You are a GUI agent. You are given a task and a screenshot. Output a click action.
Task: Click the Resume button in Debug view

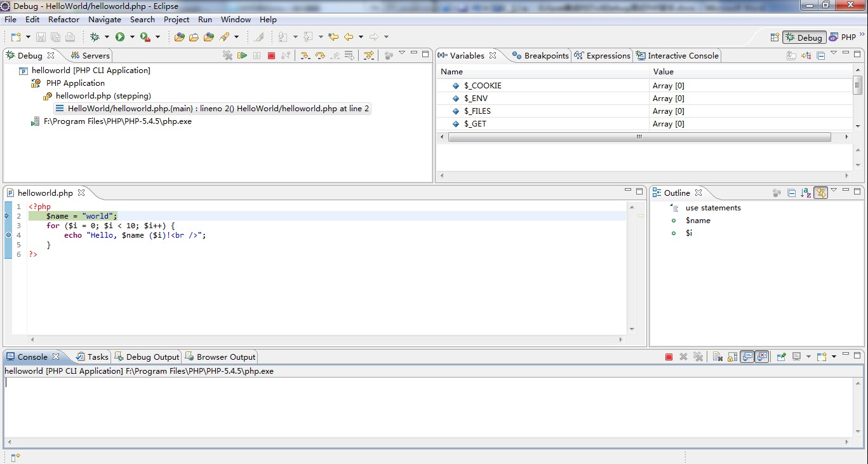point(242,56)
